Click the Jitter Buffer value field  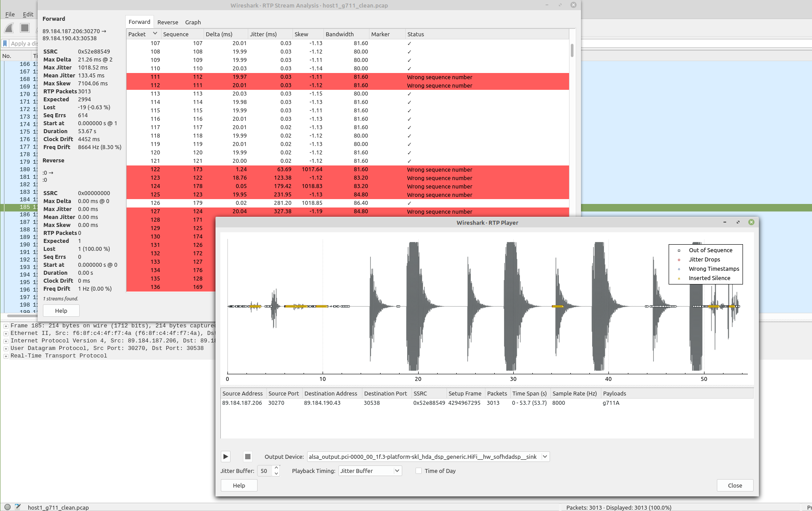click(265, 471)
